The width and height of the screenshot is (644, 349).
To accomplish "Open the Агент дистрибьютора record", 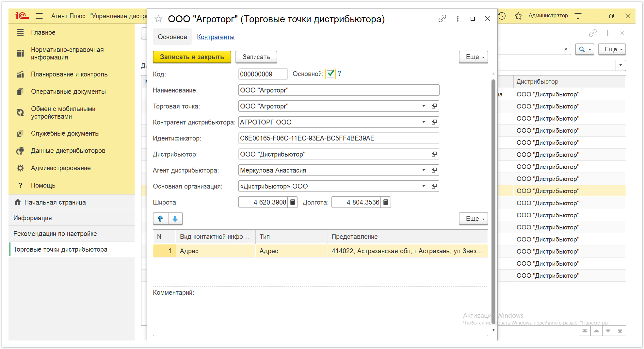I will pyautogui.click(x=434, y=170).
